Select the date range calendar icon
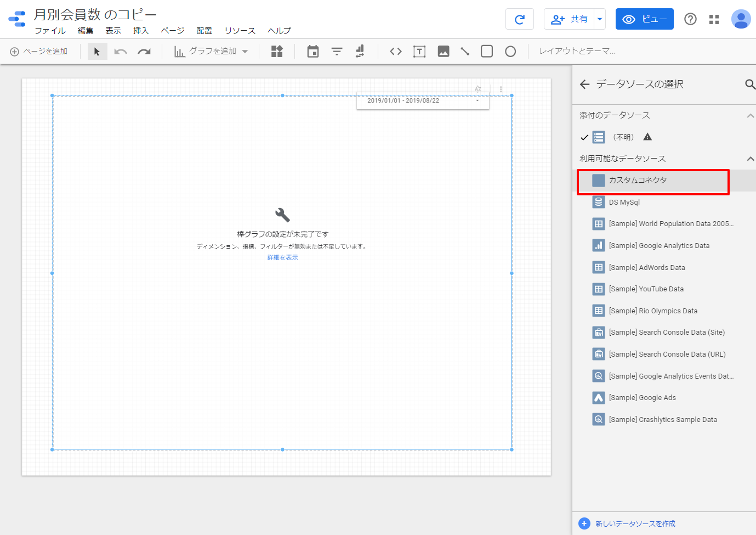 (x=313, y=52)
